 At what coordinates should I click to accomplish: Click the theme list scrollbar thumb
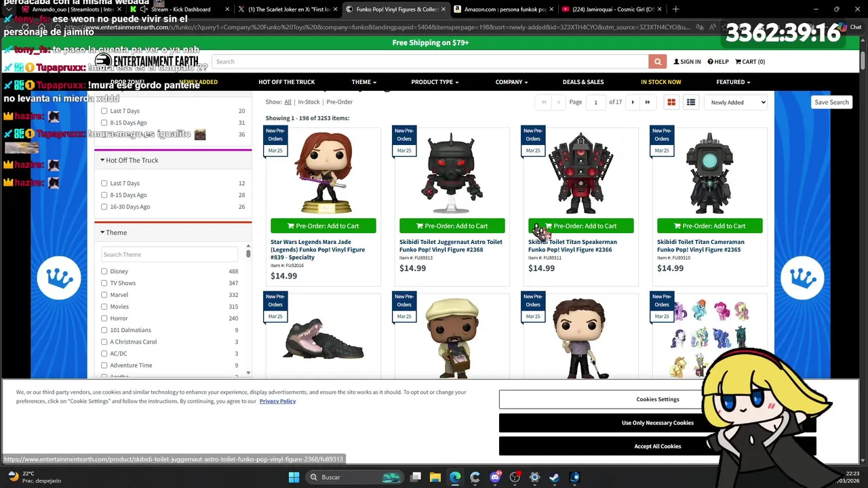point(248,253)
